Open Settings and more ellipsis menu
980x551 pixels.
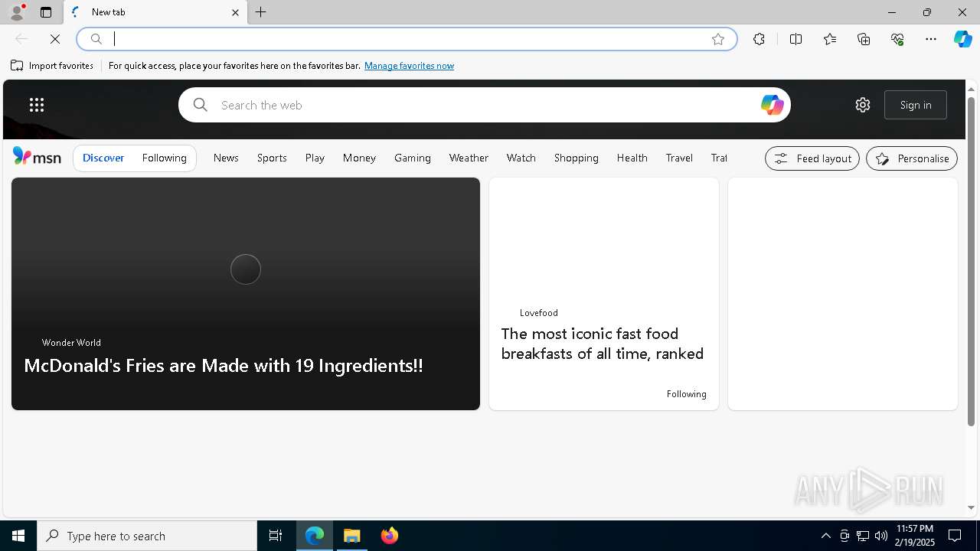click(x=931, y=39)
